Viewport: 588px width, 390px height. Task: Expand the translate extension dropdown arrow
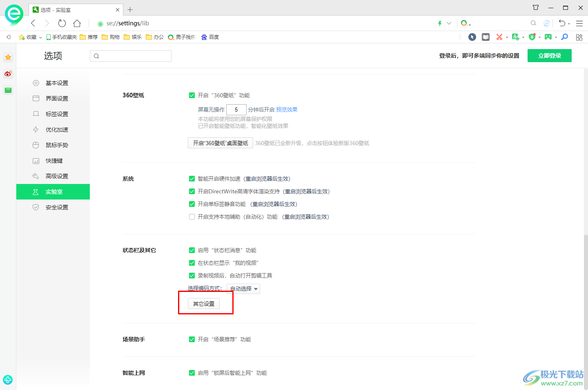(523, 38)
